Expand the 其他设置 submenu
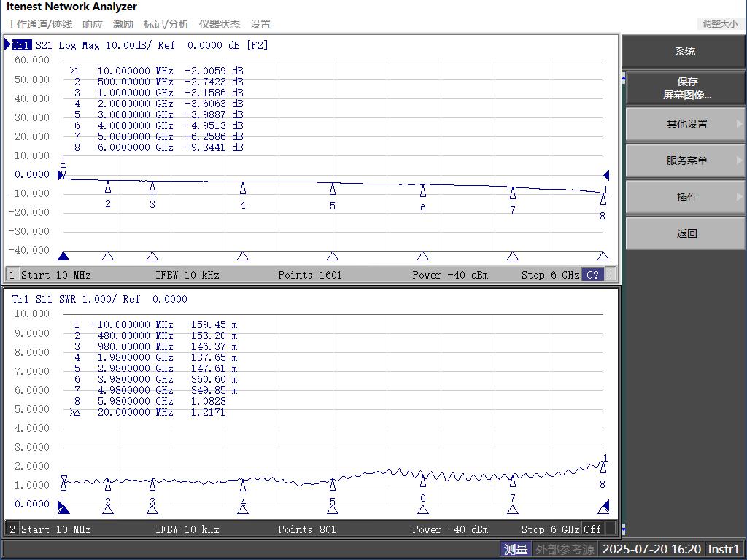 [x=686, y=124]
